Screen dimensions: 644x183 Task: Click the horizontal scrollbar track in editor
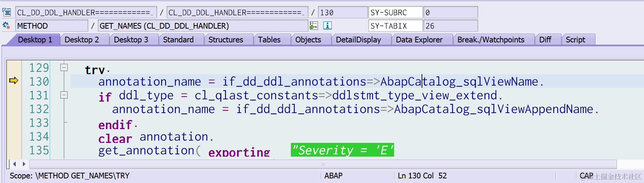[323, 164]
